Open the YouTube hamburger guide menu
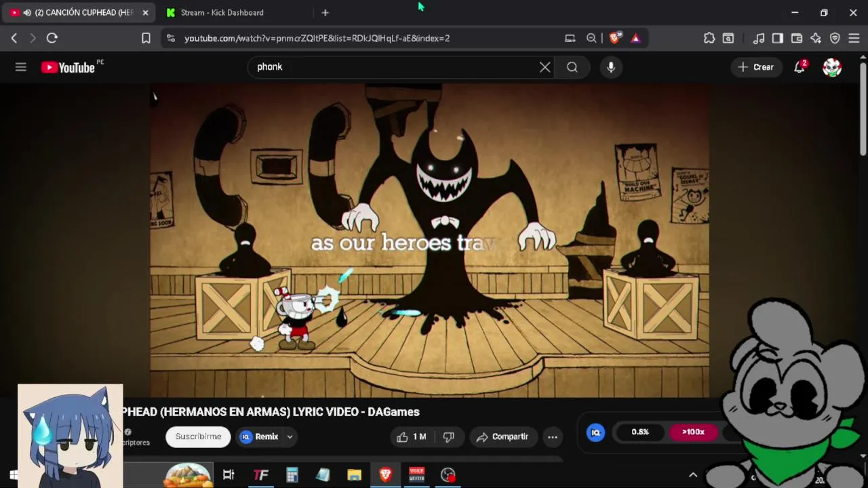The image size is (868, 488). click(21, 67)
